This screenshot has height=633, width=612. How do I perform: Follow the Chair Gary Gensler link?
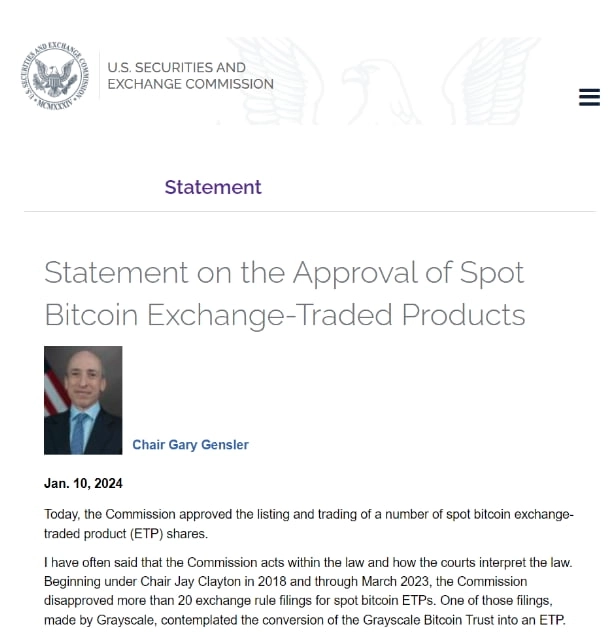[190, 445]
